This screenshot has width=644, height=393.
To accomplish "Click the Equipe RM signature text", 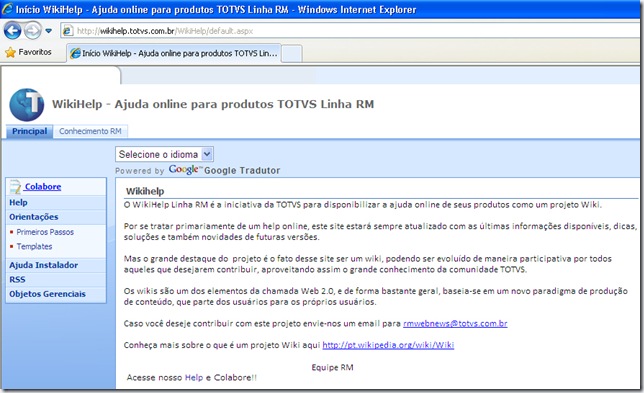I will pos(332,367).
